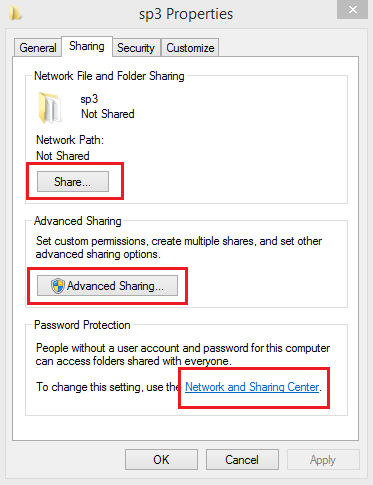Viewport: 373px width, 485px height.
Task: Open Advanced Sharing... options
Action: pos(107,286)
